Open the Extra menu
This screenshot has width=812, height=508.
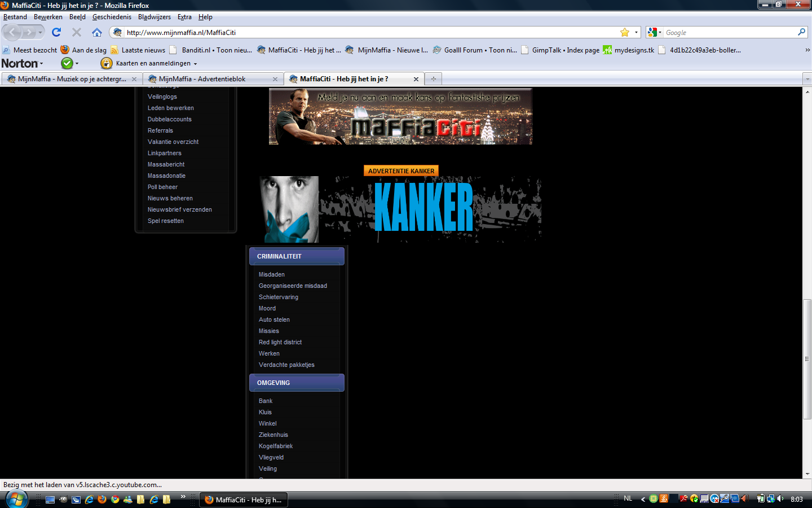tap(184, 17)
